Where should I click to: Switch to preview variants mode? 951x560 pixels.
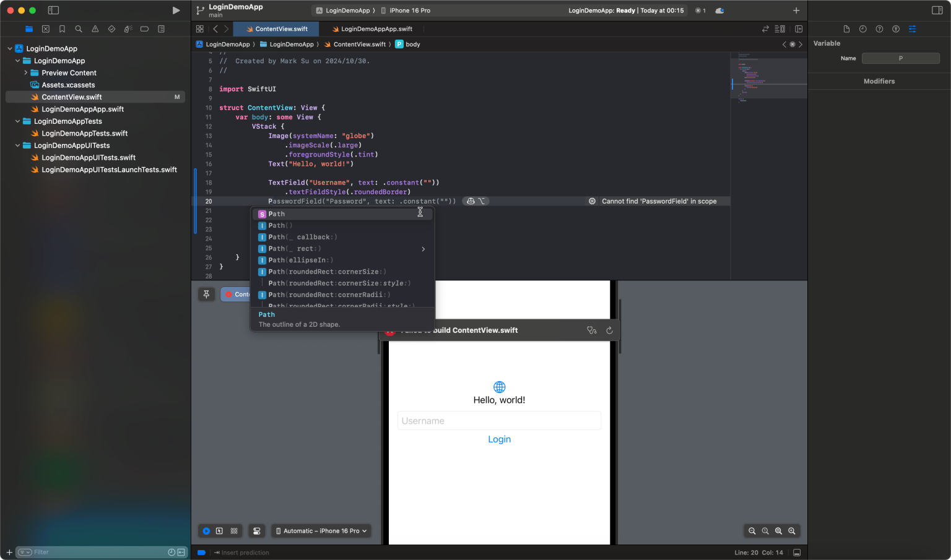click(x=234, y=531)
